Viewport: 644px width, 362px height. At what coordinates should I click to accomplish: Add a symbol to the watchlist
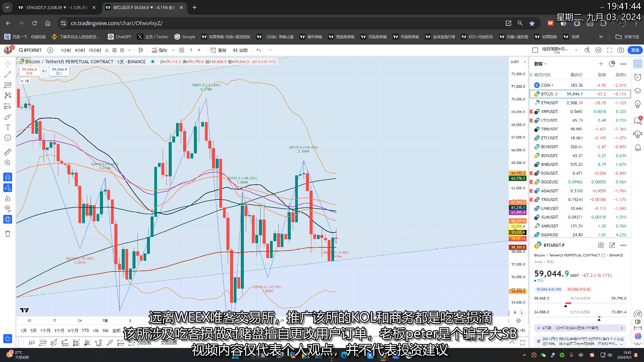(601, 64)
